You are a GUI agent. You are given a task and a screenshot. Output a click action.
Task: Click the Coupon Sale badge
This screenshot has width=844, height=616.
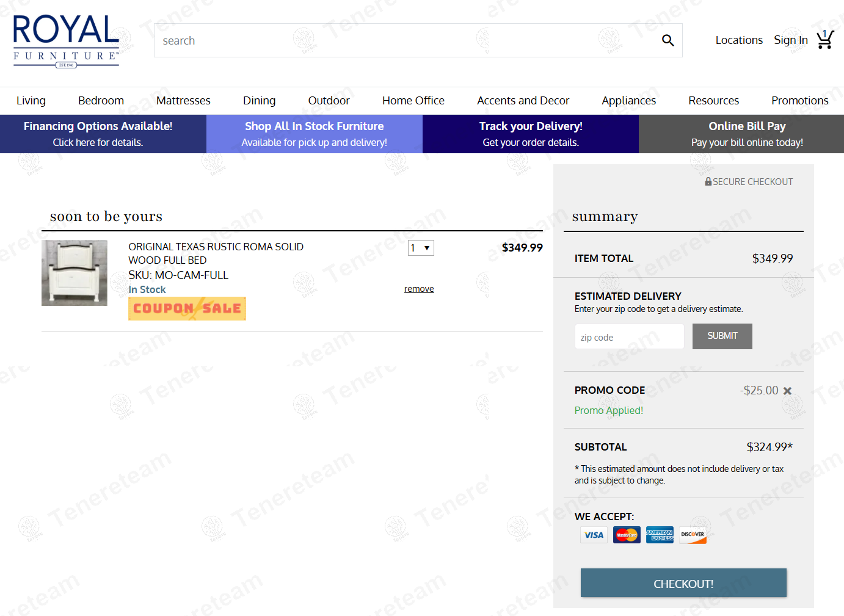[x=187, y=308]
